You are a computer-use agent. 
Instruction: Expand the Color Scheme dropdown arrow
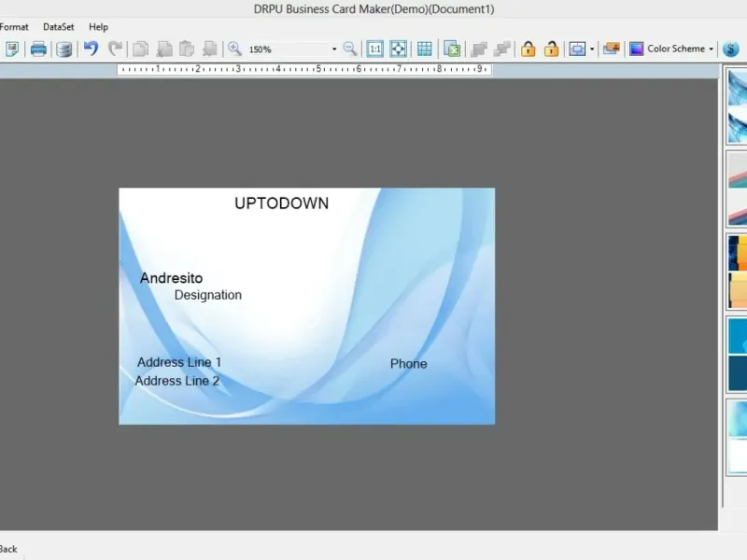pos(712,49)
